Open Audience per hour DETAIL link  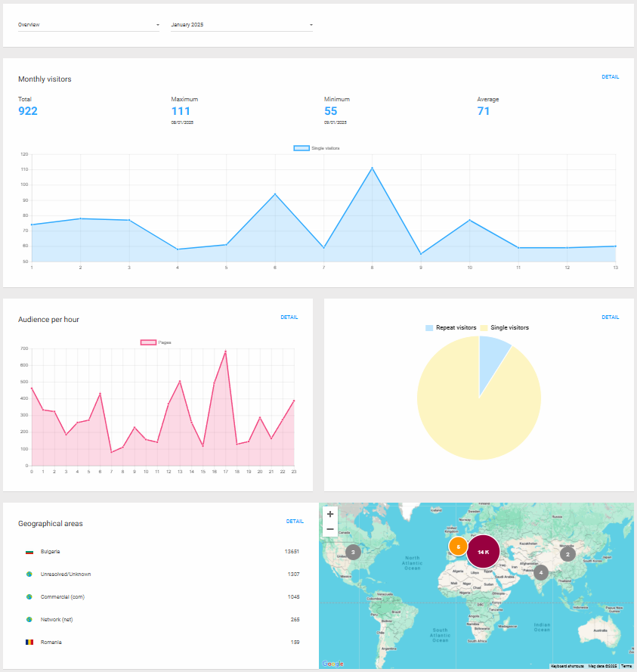(289, 317)
